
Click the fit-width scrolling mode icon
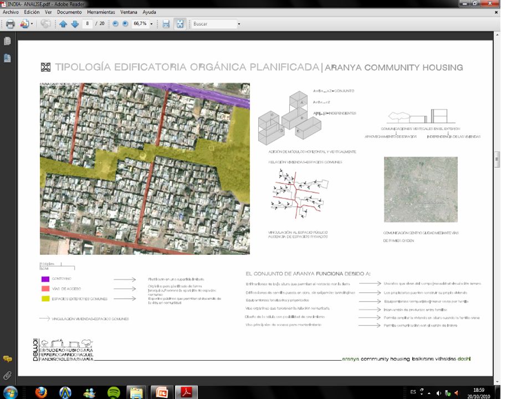(166, 24)
